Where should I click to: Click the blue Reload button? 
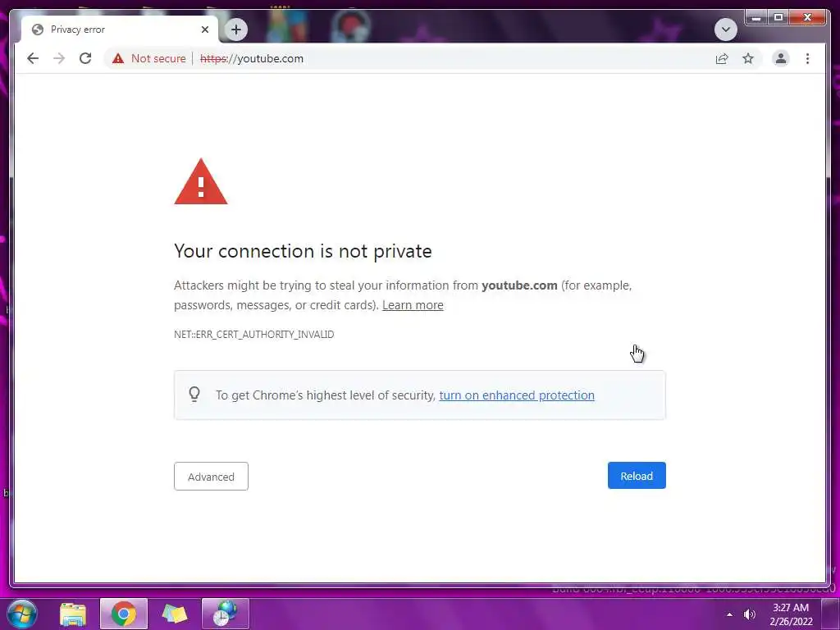pyautogui.click(x=637, y=475)
